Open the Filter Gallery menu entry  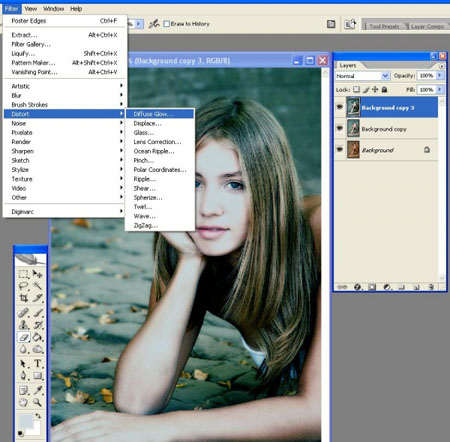click(31, 44)
